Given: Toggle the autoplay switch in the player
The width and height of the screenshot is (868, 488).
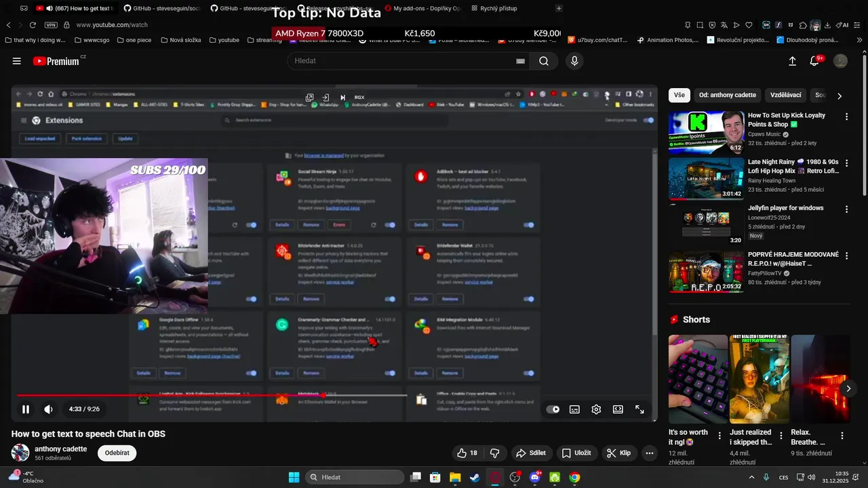Looking at the screenshot, I should point(553,409).
